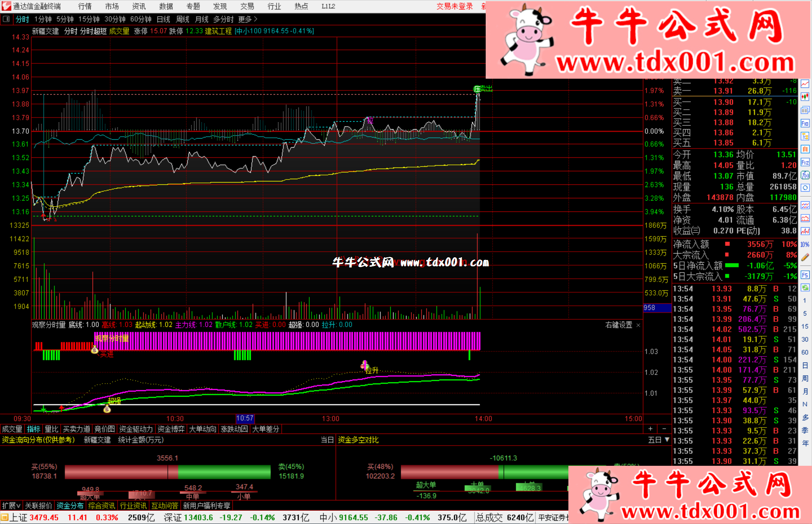Click the plus button beside indicator tabs
Screen dimensions: 812x524
coord(650,429)
